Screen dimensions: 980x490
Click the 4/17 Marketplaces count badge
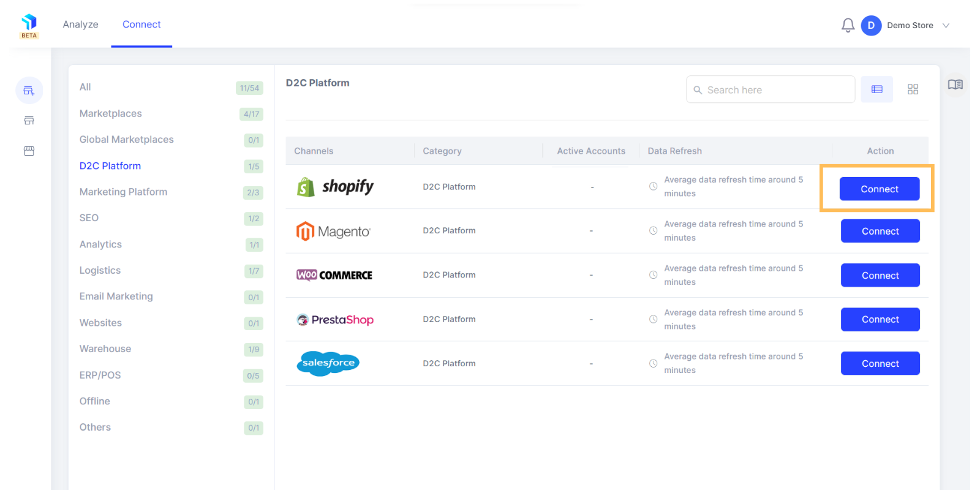[x=251, y=114]
